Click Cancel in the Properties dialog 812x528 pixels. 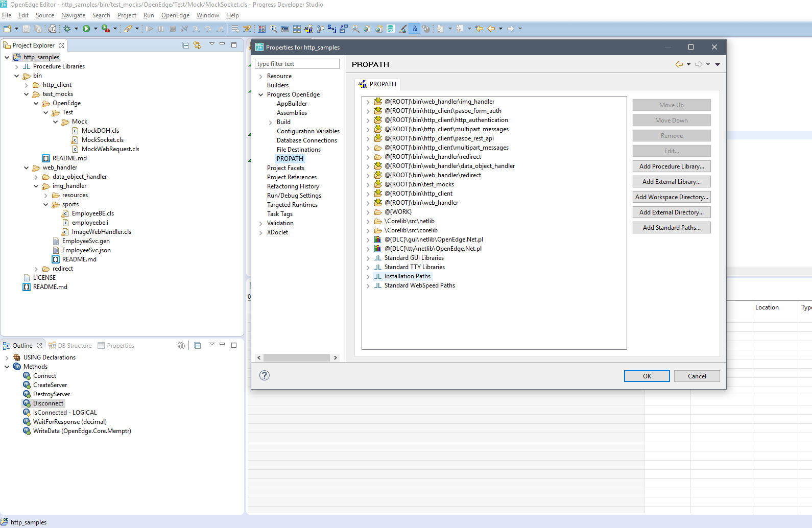tap(697, 376)
